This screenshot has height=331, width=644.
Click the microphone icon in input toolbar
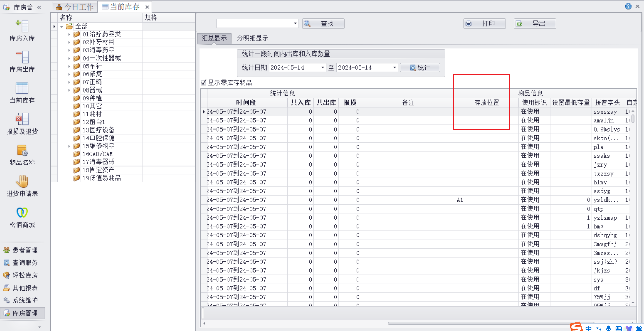pos(608,328)
